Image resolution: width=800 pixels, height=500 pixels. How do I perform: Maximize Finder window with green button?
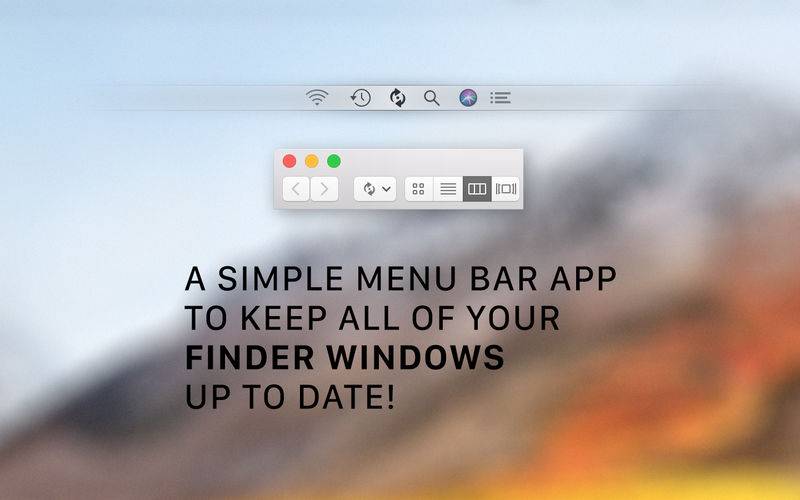pos(334,161)
